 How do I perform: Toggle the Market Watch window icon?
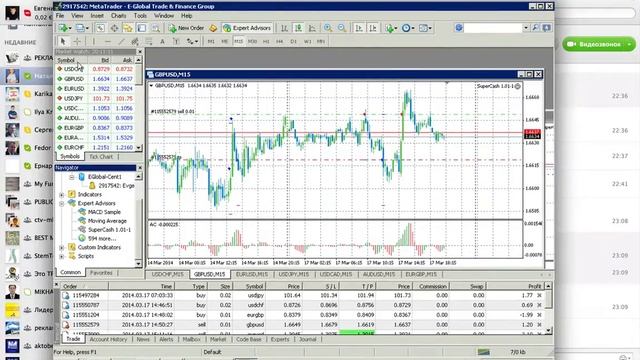click(x=100, y=28)
